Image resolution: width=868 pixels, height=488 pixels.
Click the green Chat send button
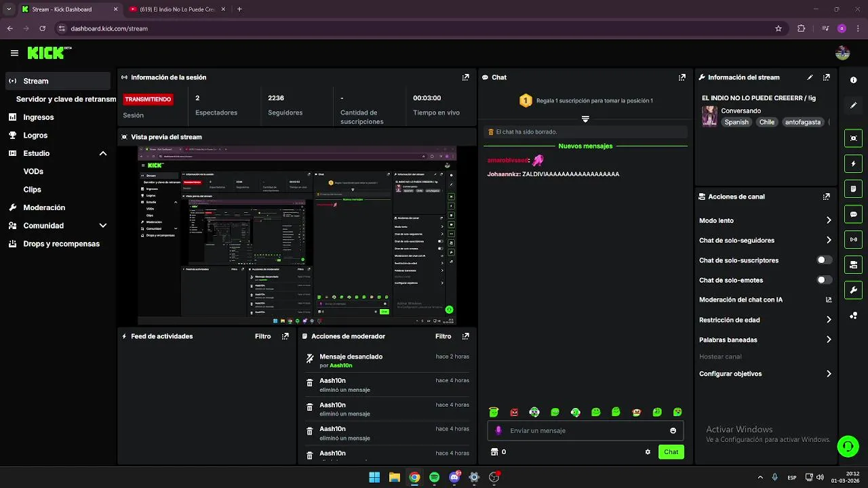[x=671, y=452]
